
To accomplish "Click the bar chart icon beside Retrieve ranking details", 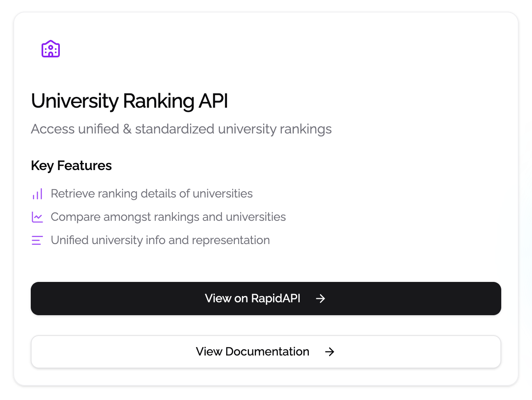I will pyautogui.click(x=37, y=194).
